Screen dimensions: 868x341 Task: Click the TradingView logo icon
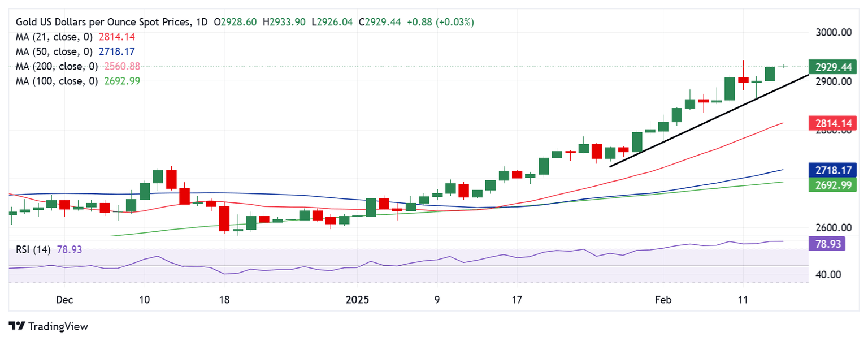coord(17,326)
